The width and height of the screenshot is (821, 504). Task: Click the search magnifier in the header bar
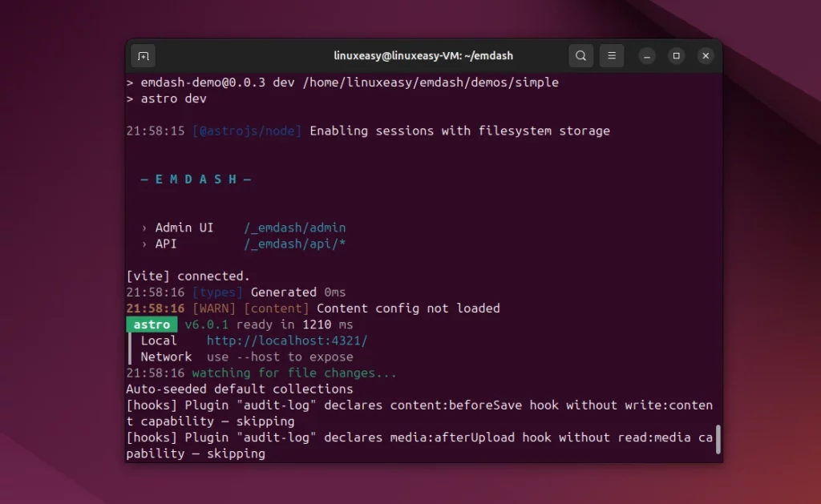point(580,56)
